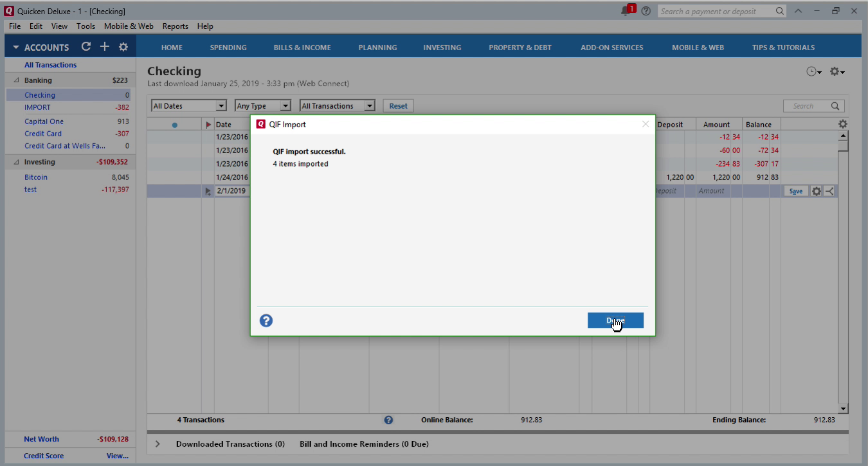Collapse the Banking section triangle
This screenshot has width=868, height=466.
pyautogui.click(x=16, y=80)
